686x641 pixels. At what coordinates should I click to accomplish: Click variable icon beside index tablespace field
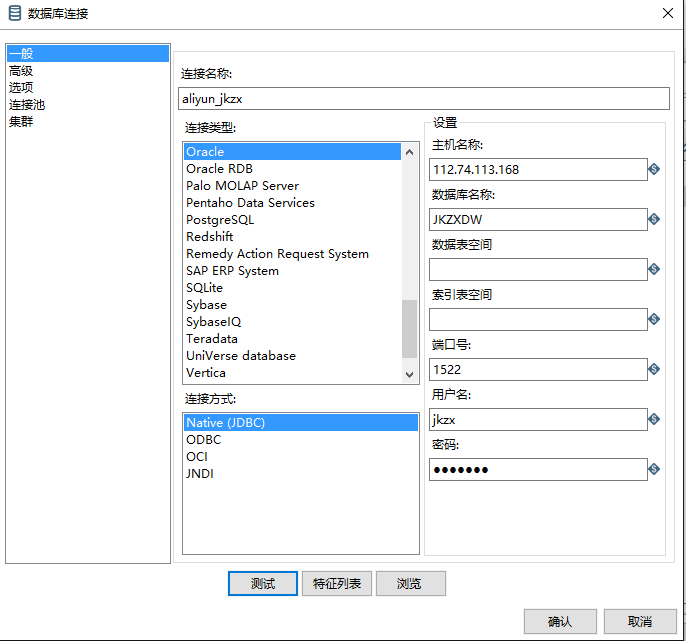click(654, 319)
